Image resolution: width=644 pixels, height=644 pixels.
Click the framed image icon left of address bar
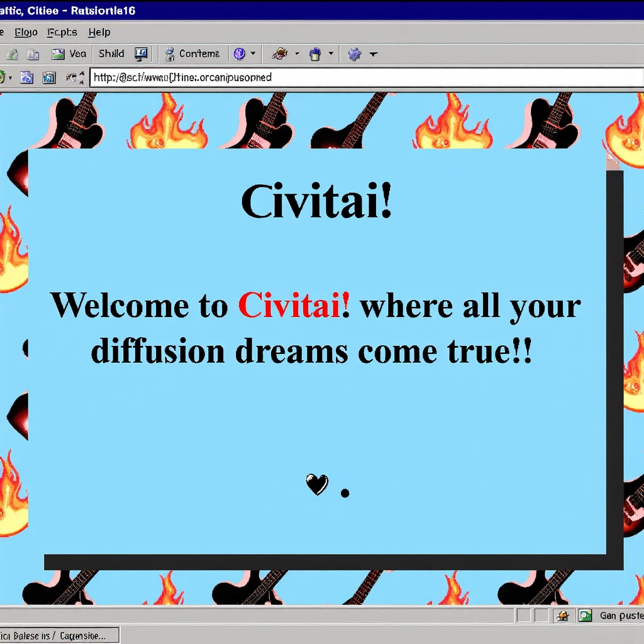(49, 77)
